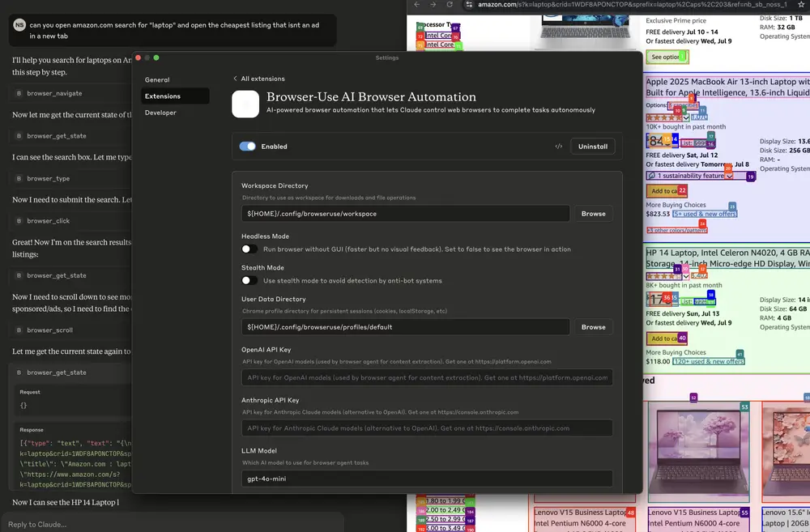Expand the browser_click tool call
810x532 pixels.
[x=49, y=220]
